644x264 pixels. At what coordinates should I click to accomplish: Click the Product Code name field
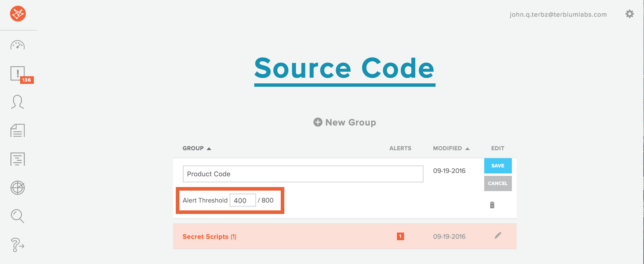(303, 174)
